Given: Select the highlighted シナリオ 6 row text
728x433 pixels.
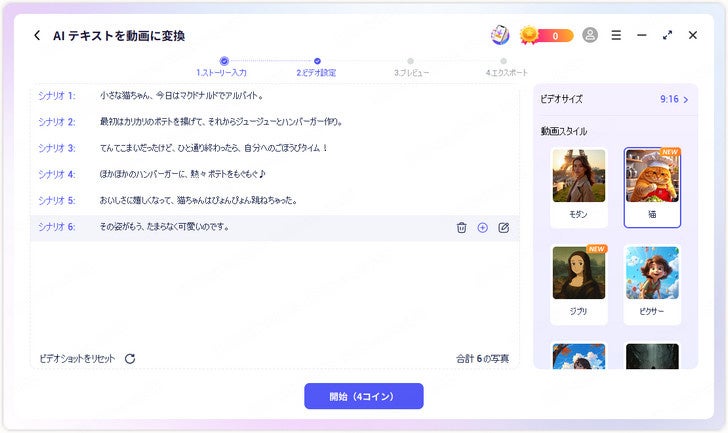Looking at the screenshot, I should tap(164, 227).
